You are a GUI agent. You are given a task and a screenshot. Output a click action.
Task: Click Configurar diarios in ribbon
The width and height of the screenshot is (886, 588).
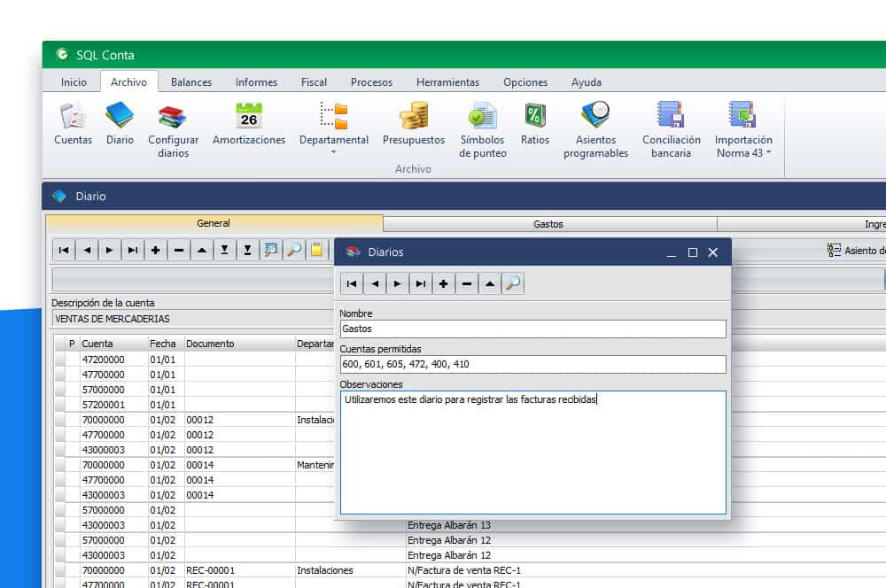[x=173, y=116]
